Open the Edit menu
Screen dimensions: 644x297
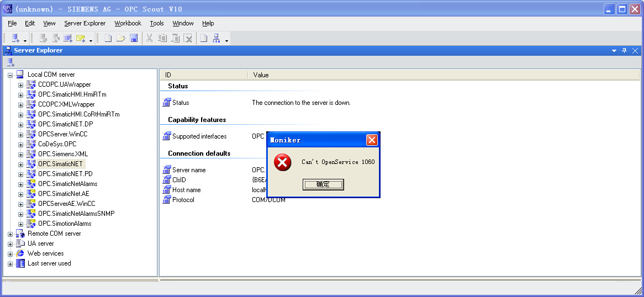pos(30,23)
